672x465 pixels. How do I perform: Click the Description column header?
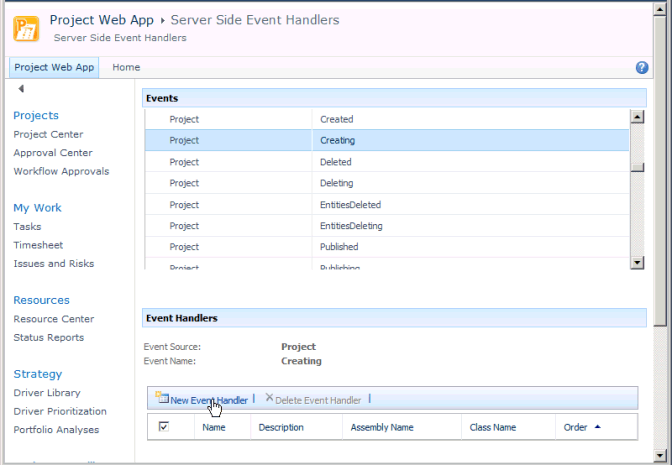pyautogui.click(x=281, y=427)
